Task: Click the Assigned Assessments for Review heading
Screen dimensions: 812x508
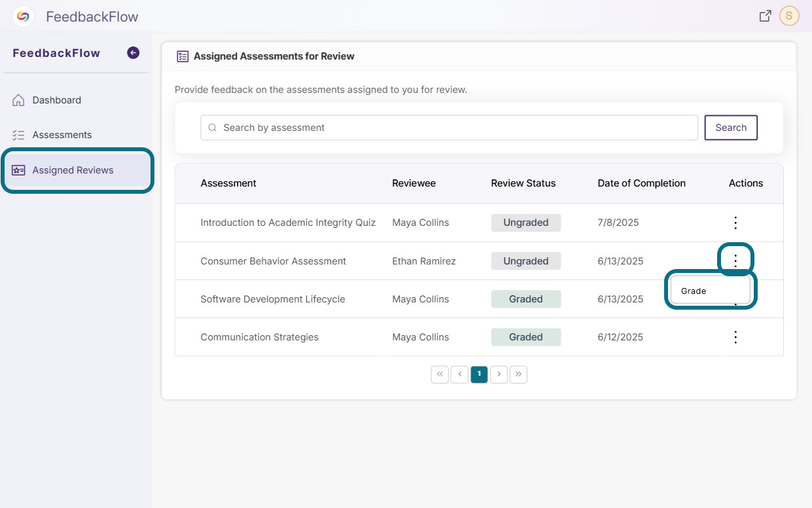Action: (x=274, y=56)
